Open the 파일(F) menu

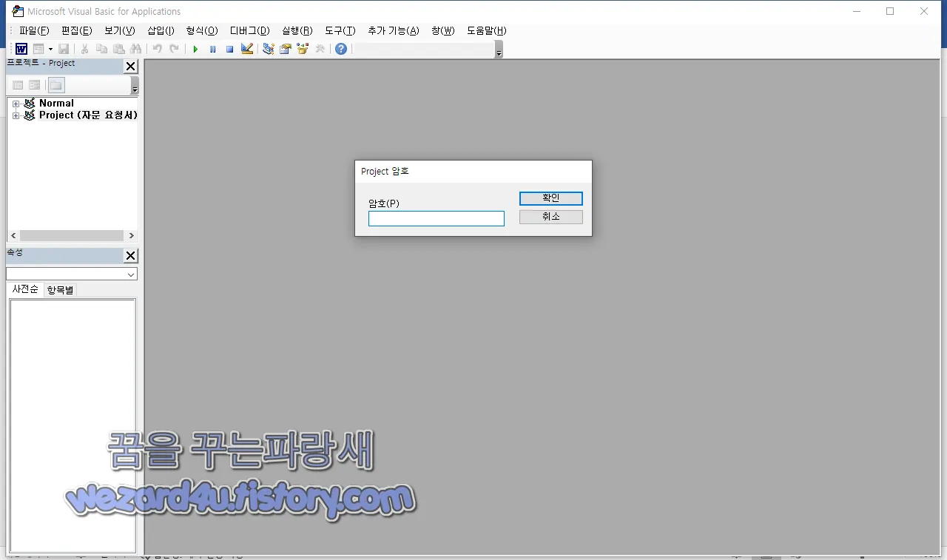tap(34, 30)
